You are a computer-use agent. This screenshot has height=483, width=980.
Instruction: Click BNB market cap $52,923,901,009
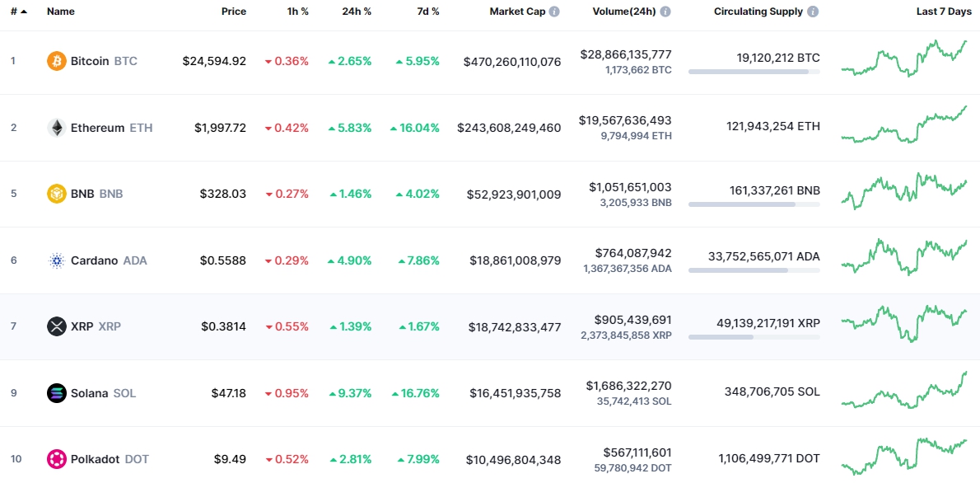point(514,194)
